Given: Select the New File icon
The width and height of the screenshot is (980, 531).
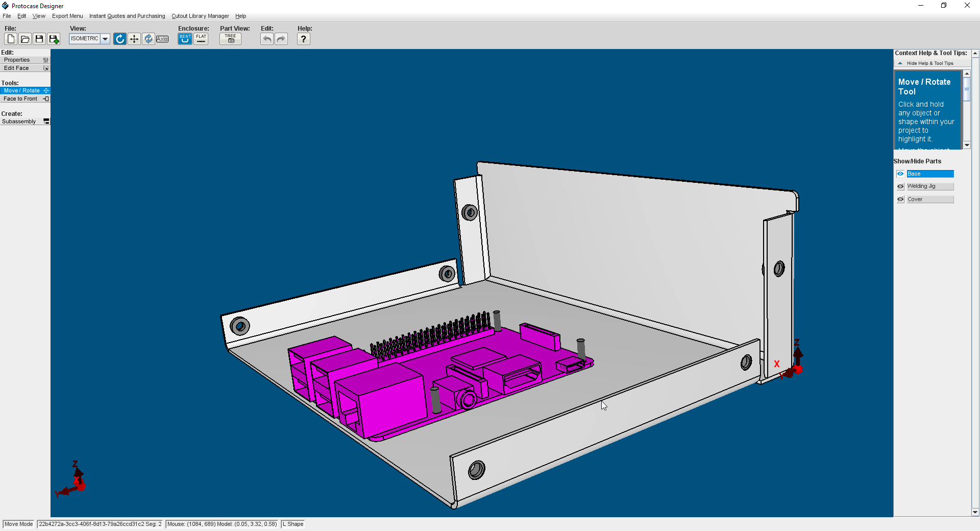Looking at the screenshot, I should click(x=10, y=38).
